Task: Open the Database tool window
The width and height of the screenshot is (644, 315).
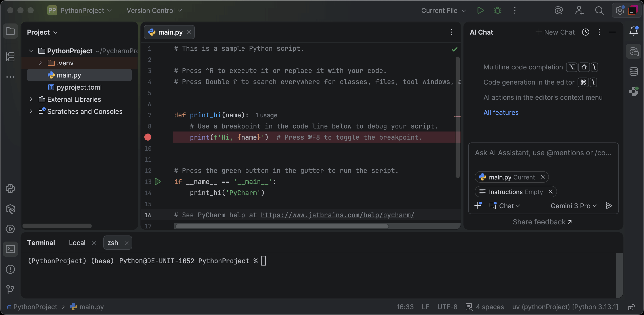Action: pos(633,71)
